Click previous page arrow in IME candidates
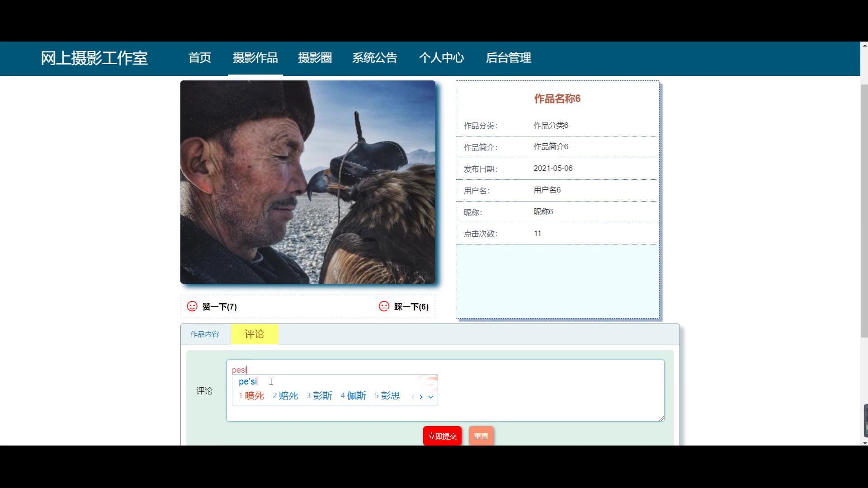The width and height of the screenshot is (868, 488). click(413, 397)
